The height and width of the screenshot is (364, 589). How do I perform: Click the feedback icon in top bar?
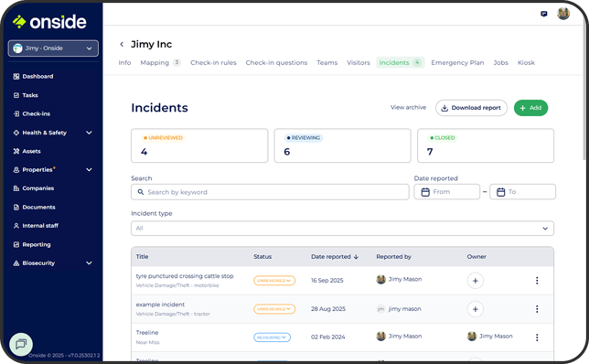pyautogui.click(x=543, y=14)
